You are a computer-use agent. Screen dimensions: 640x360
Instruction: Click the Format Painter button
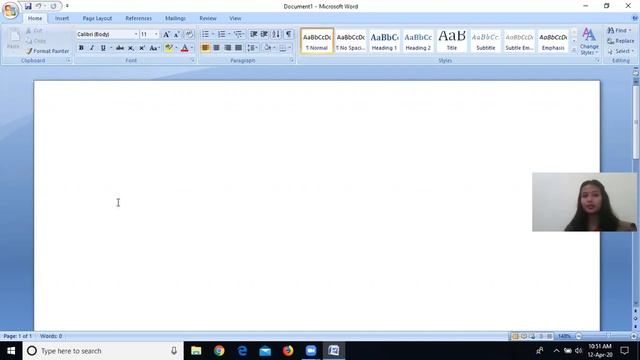tap(47, 51)
